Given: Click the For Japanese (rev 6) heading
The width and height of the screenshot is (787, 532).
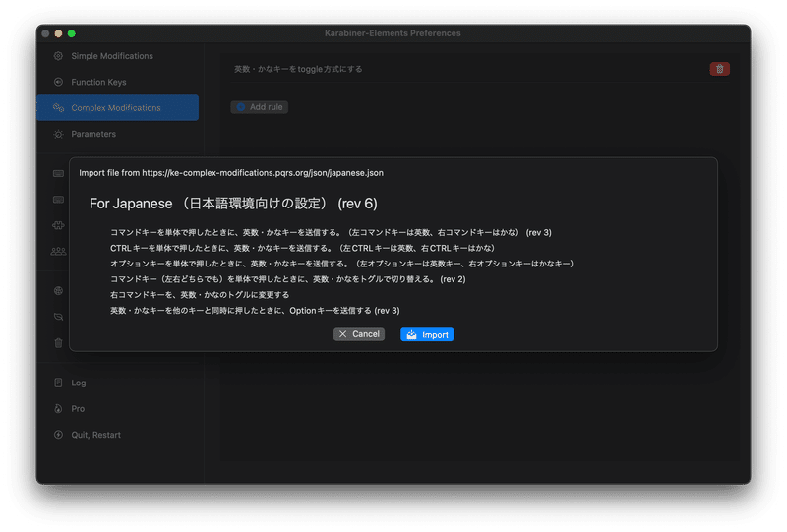Looking at the screenshot, I should pyautogui.click(x=233, y=204).
